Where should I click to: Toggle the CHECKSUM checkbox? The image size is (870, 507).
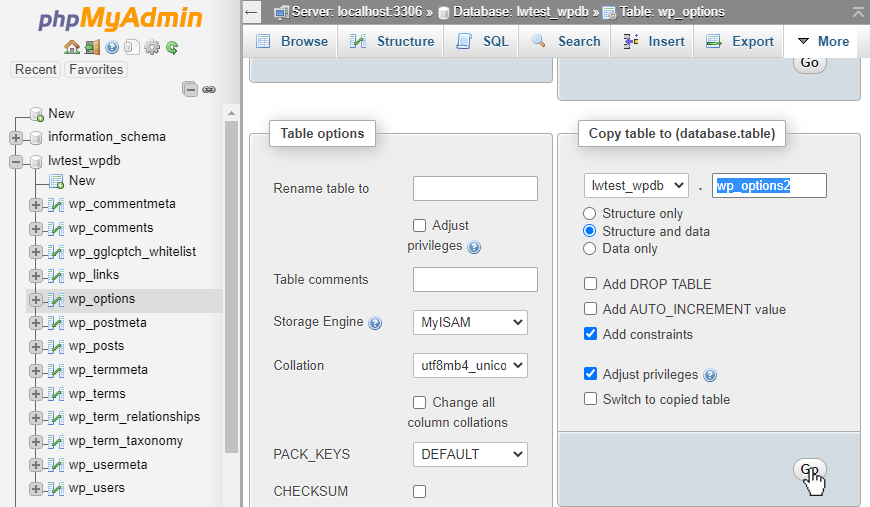pyautogui.click(x=420, y=491)
